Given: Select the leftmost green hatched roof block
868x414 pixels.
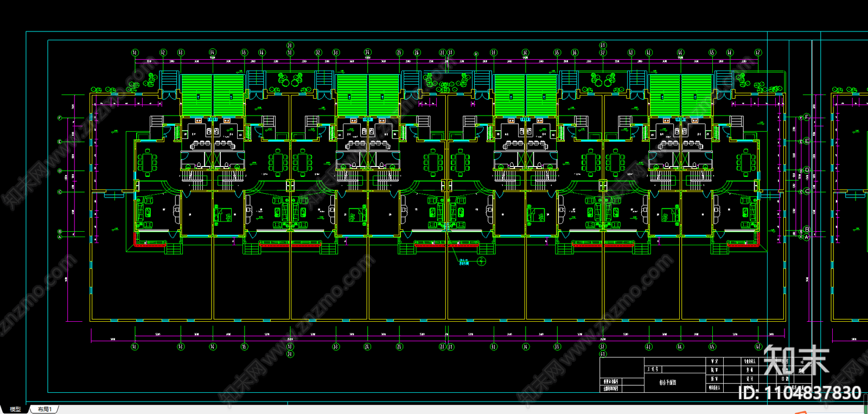Looking at the screenshot, I should point(196,95).
